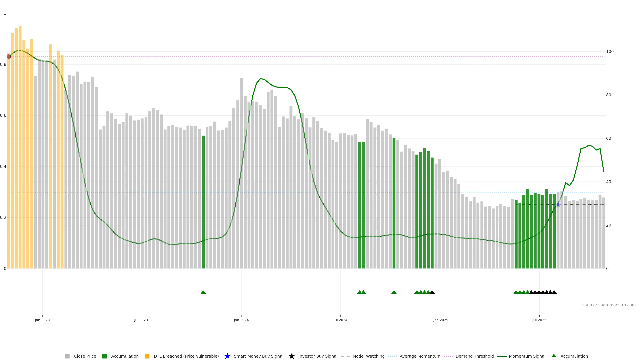
Task: Click the green Accumulation legend square
Action: click(x=104, y=356)
